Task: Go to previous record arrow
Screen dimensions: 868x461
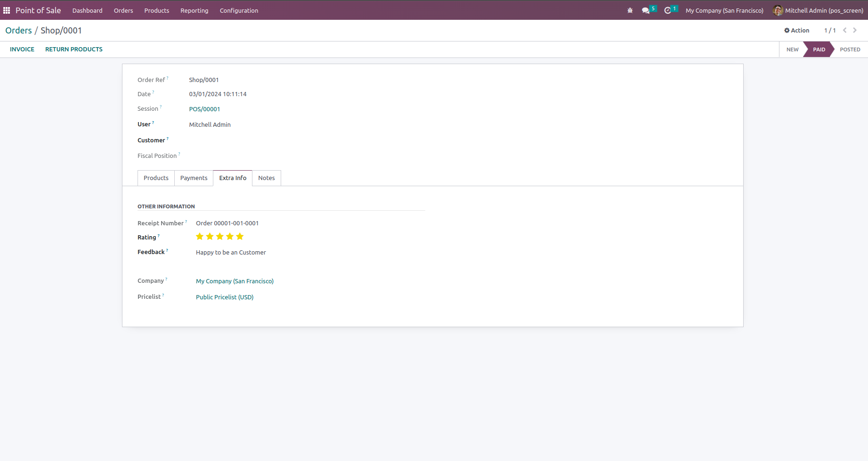Action: click(845, 30)
